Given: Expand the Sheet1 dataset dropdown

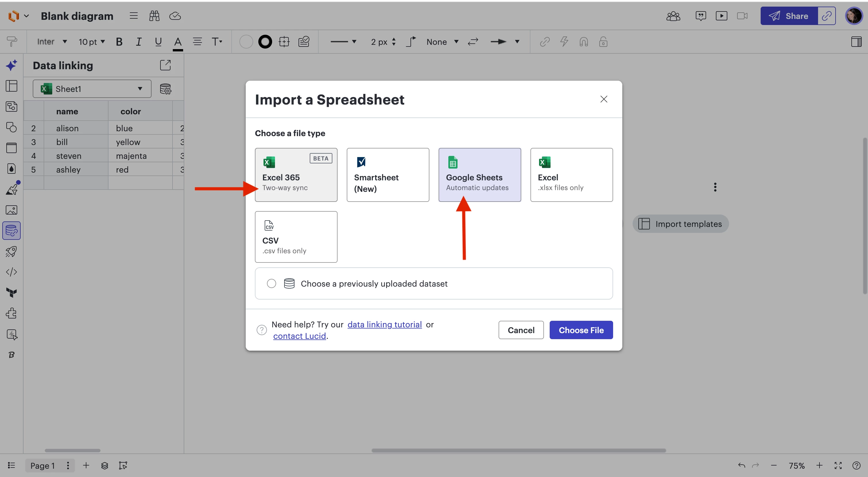Looking at the screenshot, I should click(x=92, y=89).
